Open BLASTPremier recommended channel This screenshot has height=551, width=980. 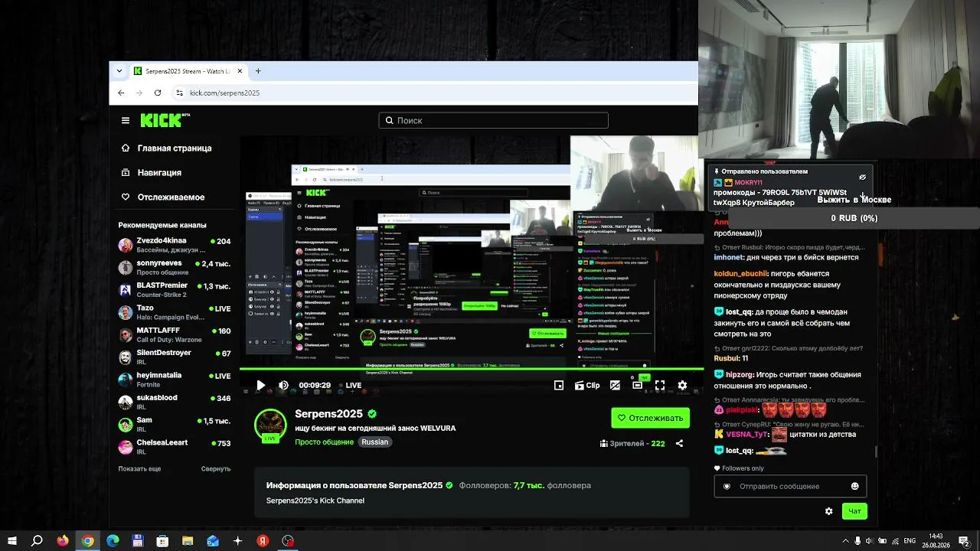click(175, 289)
